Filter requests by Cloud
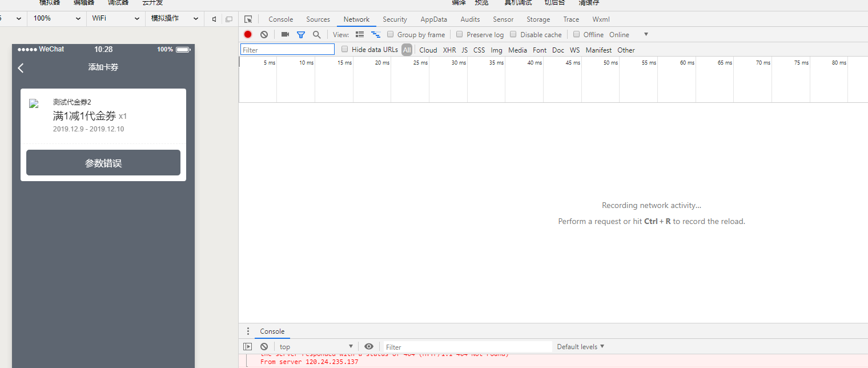868x368 pixels. pos(428,50)
